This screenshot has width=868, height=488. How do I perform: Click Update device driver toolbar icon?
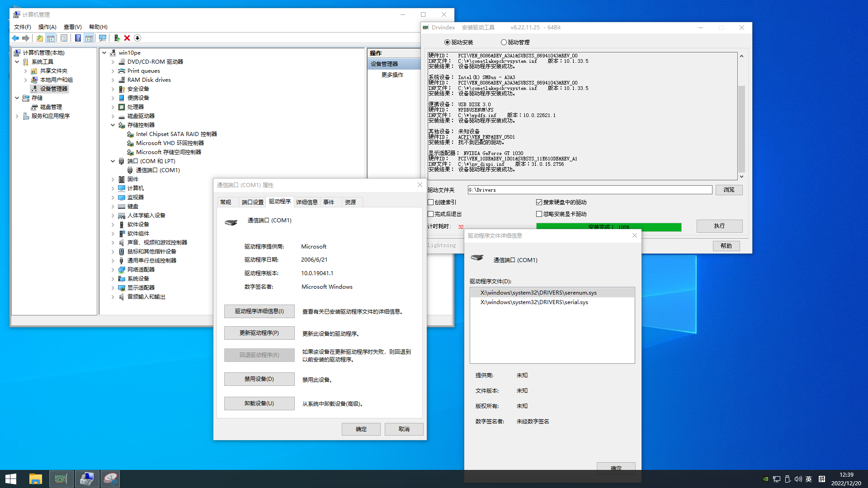tap(117, 38)
